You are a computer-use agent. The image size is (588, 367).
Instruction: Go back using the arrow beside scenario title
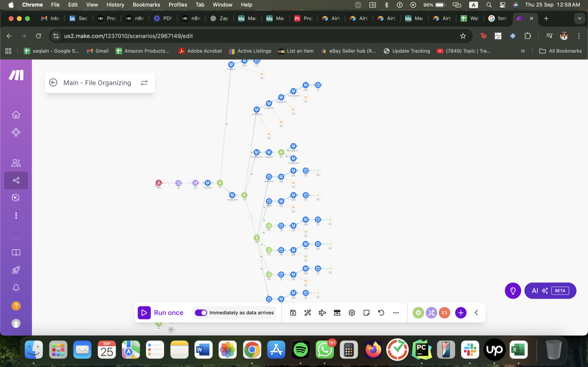click(x=53, y=83)
